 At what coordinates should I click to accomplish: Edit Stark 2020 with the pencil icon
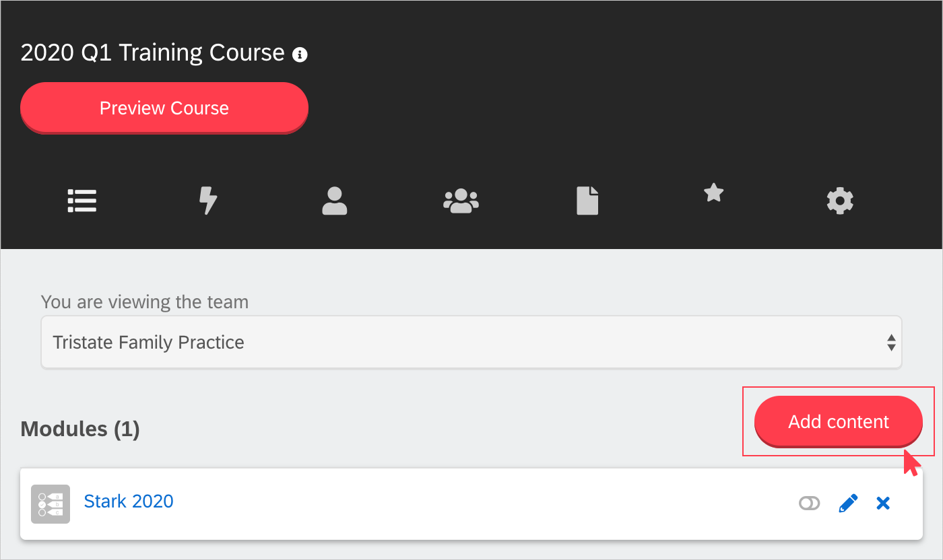pos(848,503)
